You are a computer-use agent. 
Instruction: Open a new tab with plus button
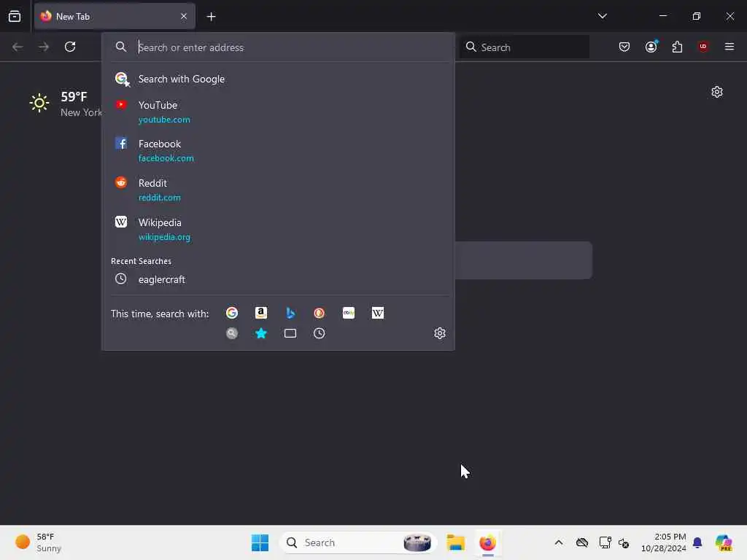[x=211, y=17]
